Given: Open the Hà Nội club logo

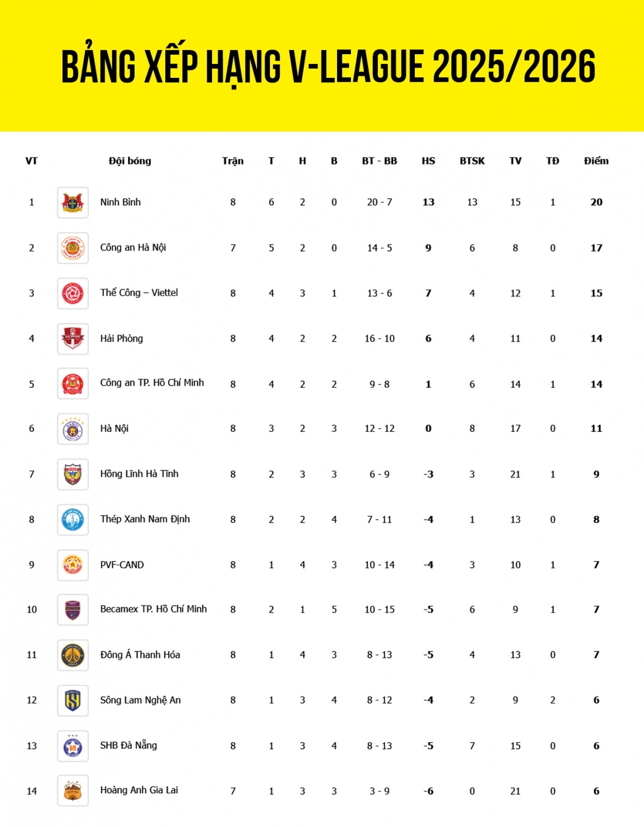Looking at the screenshot, I should click(73, 429).
